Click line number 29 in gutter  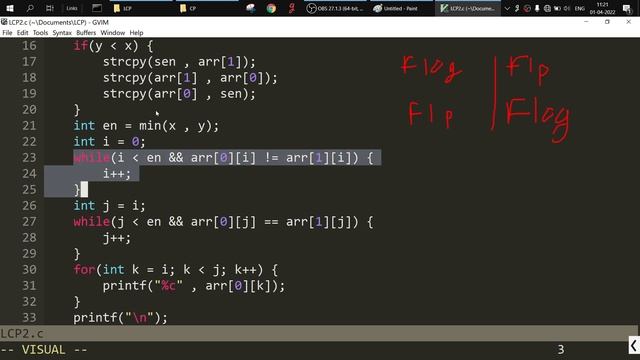[29, 253]
